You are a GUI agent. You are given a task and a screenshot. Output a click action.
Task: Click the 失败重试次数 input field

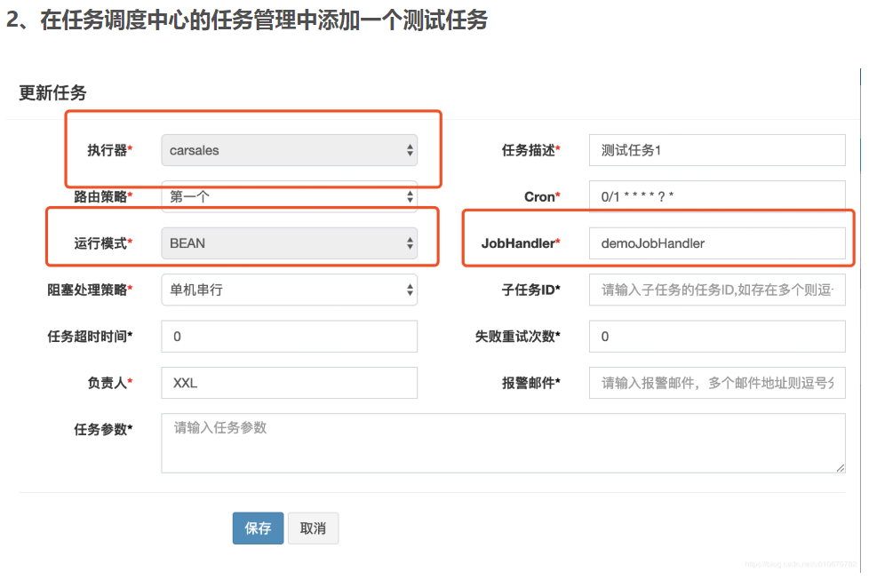pos(716,337)
